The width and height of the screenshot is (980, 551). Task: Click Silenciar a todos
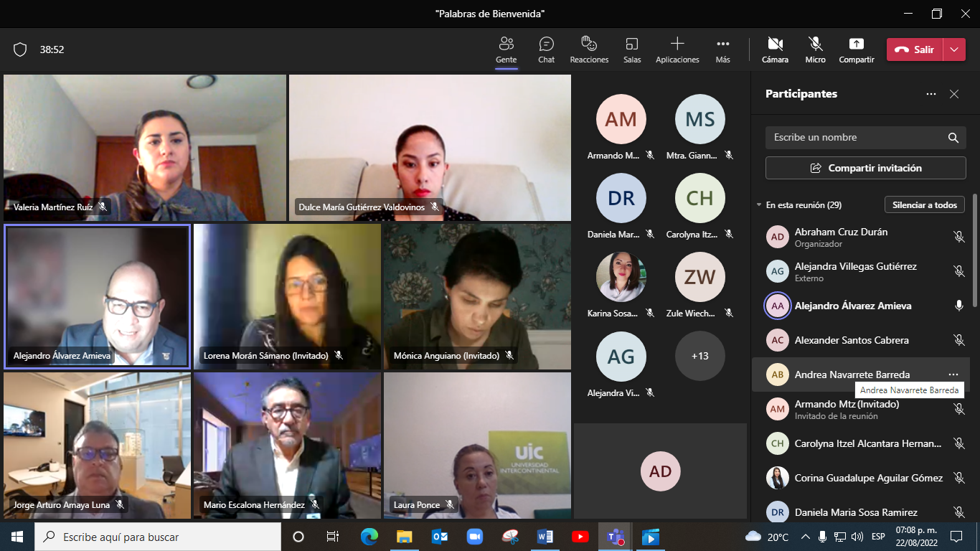point(925,205)
